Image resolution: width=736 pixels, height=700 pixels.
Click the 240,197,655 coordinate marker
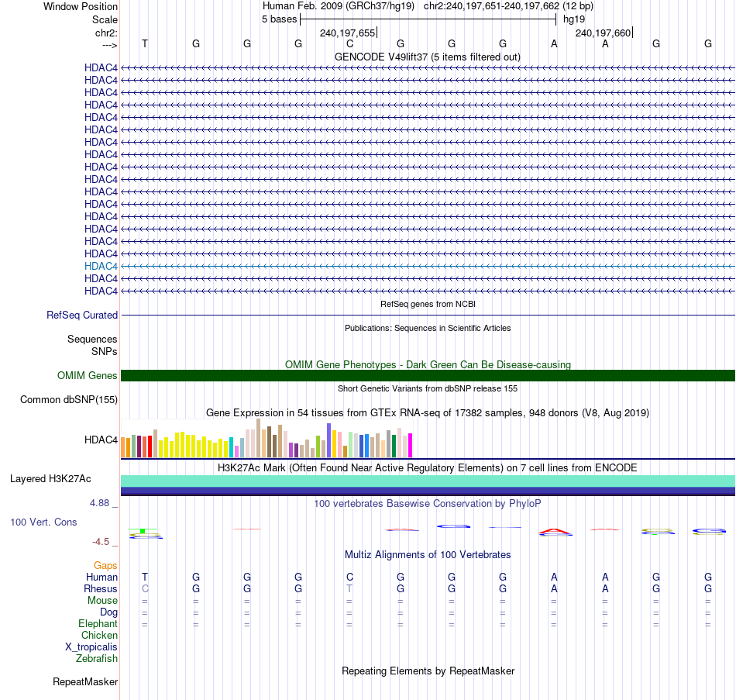pos(348,33)
